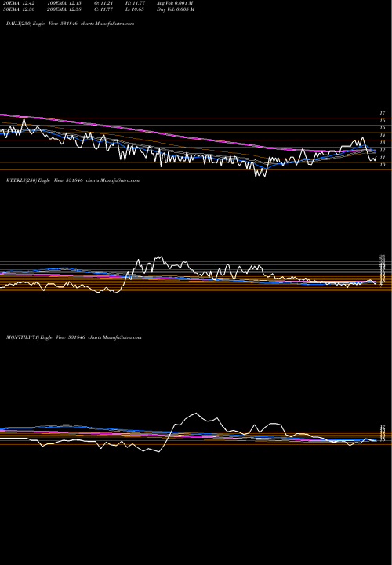This screenshot has height=565, width=392.
Task: Click price label 14 on daily axis
Action: pos(383,135)
